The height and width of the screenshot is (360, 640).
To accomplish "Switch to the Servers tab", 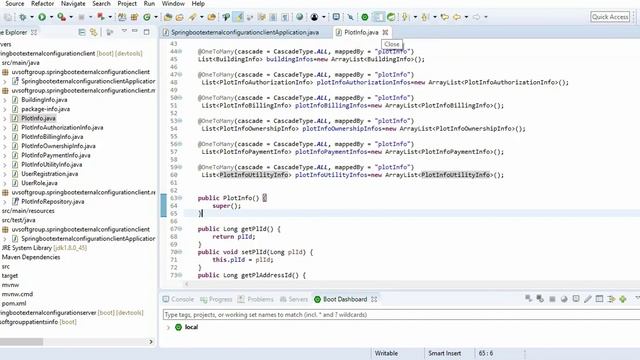I will click(x=293, y=299).
